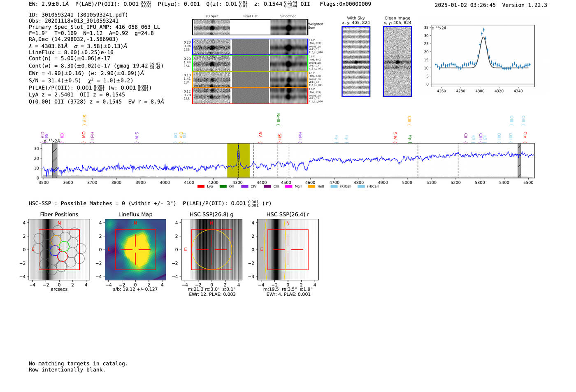Select the Weighted Sum 2D Spec cutout
The image size is (576, 392).
pyautogui.click(x=212, y=27)
